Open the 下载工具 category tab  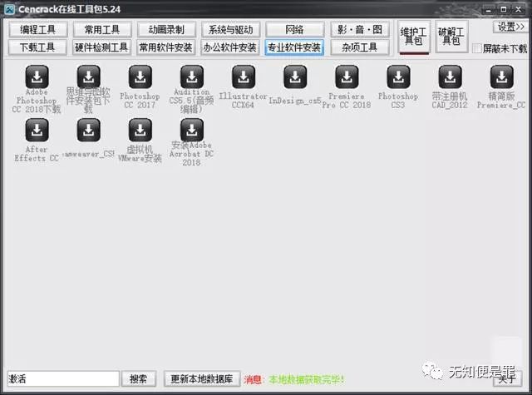click(37, 47)
